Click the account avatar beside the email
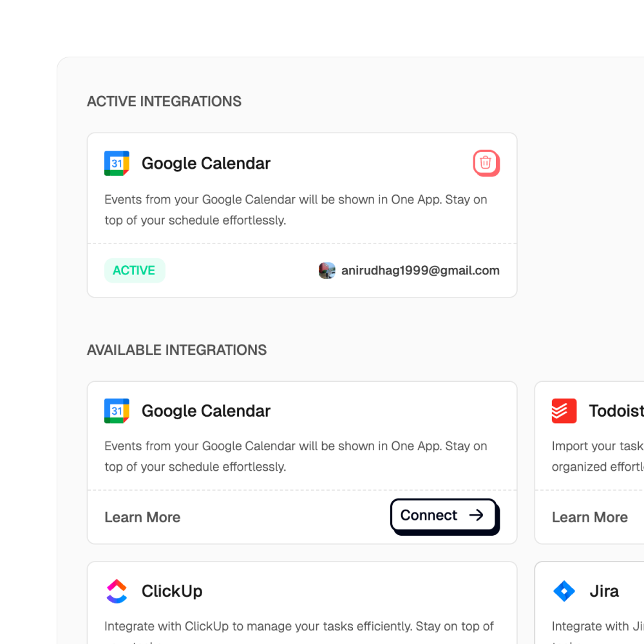 tap(327, 270)
